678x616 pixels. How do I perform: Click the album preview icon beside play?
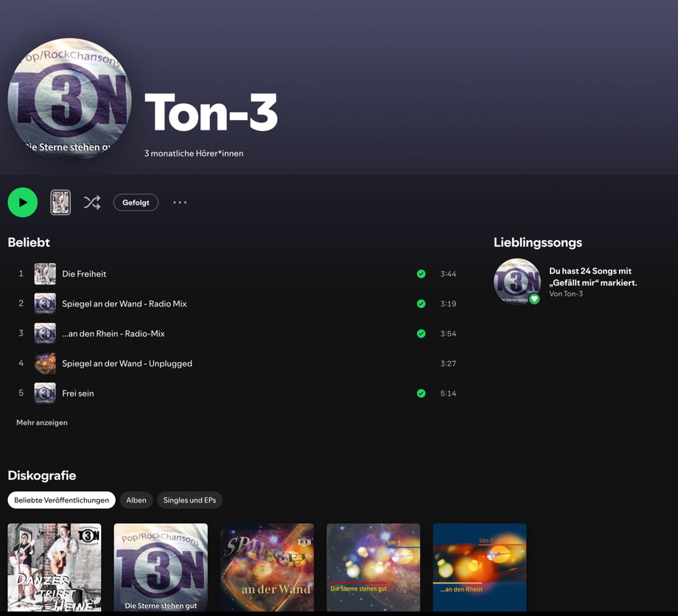pos(60,203)
